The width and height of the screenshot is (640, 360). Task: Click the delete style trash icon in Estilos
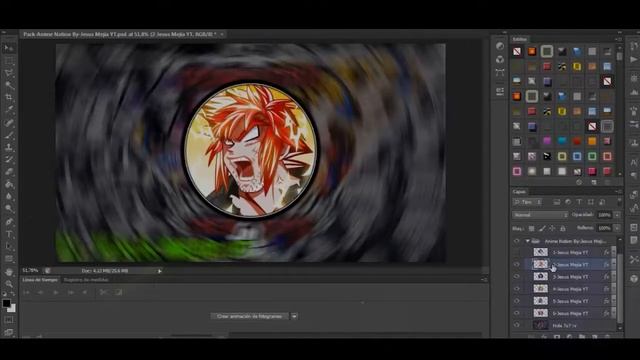tap(607, 182)
